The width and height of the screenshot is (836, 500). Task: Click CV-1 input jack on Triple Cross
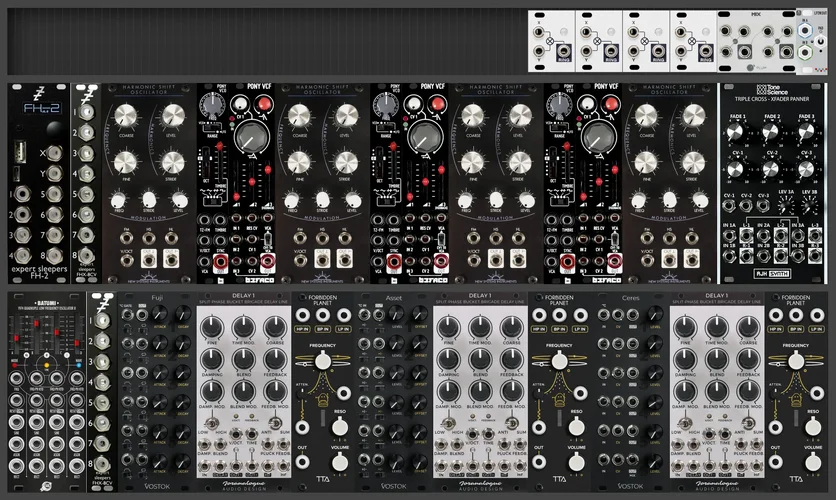(x=728, y=205)
